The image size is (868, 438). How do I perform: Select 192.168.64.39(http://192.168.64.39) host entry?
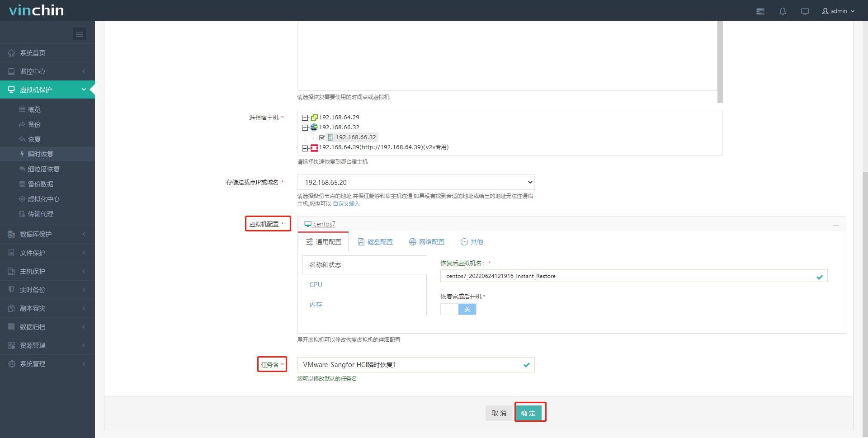click(x=384, y=147)
